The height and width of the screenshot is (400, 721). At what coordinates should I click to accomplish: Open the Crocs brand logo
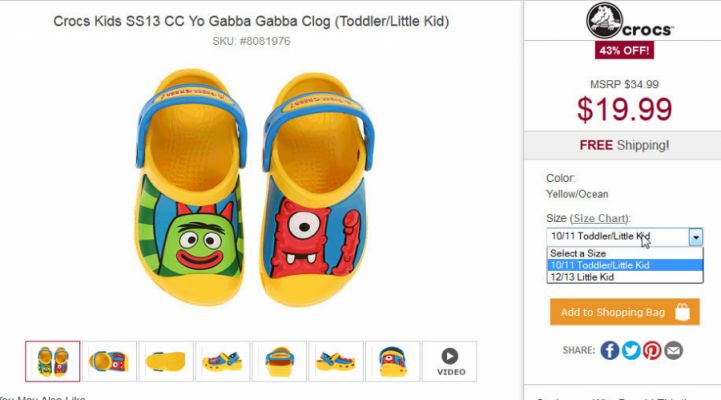[629, 21]
